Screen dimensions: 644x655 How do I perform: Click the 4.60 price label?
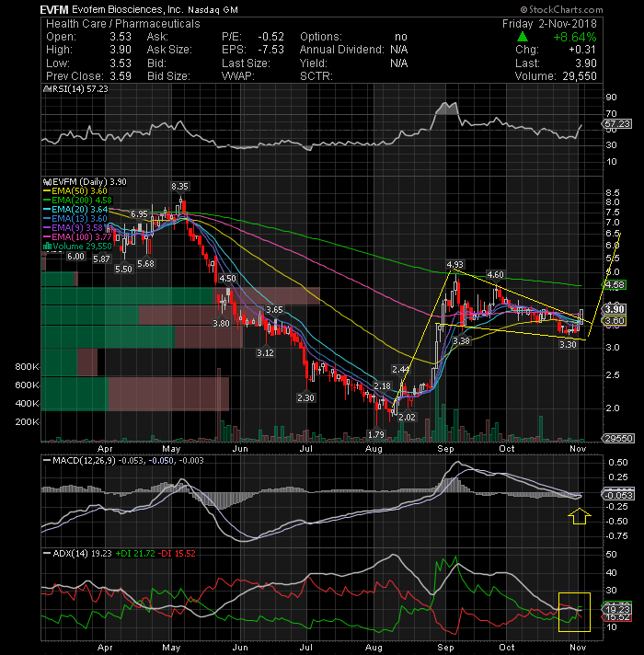point(495,275)
